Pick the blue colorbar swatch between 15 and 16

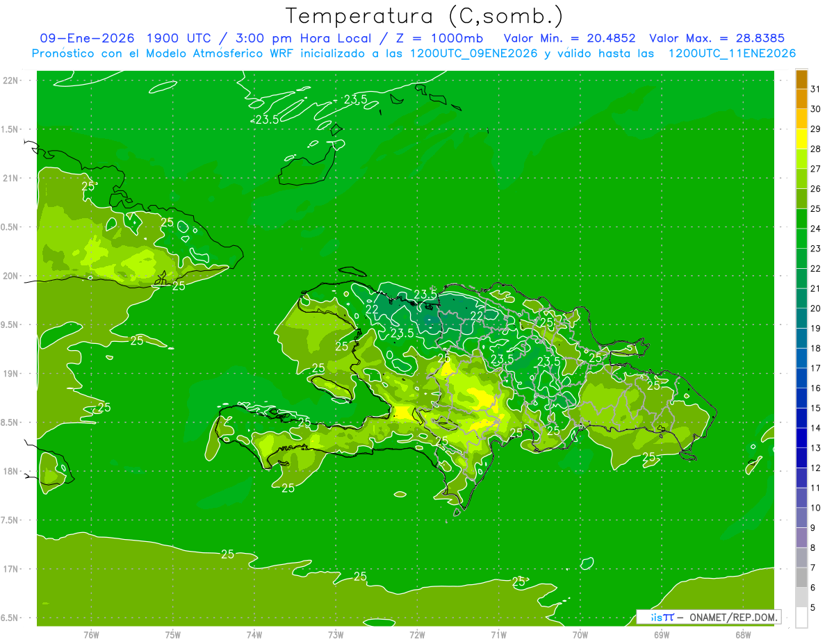(x=801, y=398)
